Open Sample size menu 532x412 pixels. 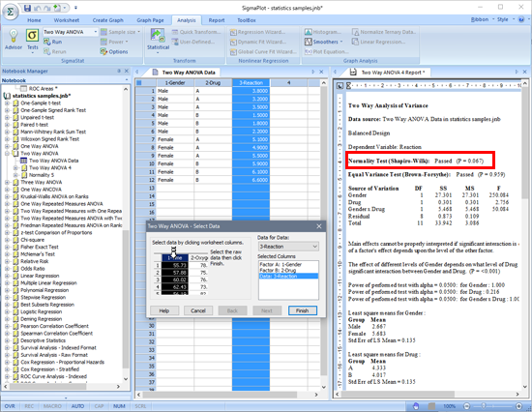pyautogui.click(x=121, y=32)
